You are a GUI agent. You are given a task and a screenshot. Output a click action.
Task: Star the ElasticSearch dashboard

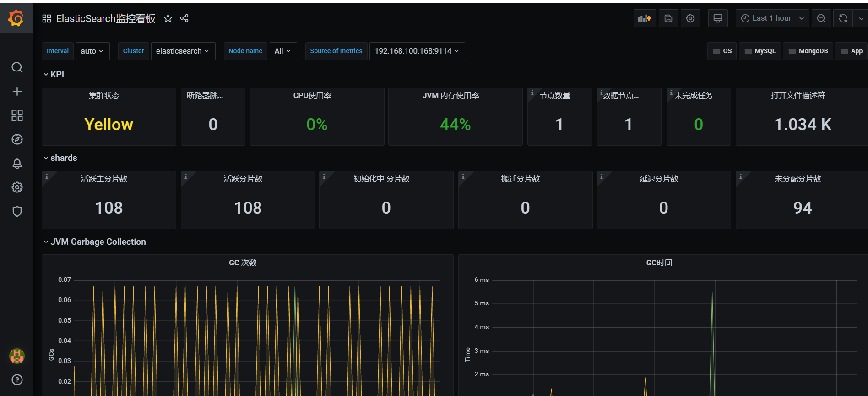pyautogui.click(x=168, y=18)
